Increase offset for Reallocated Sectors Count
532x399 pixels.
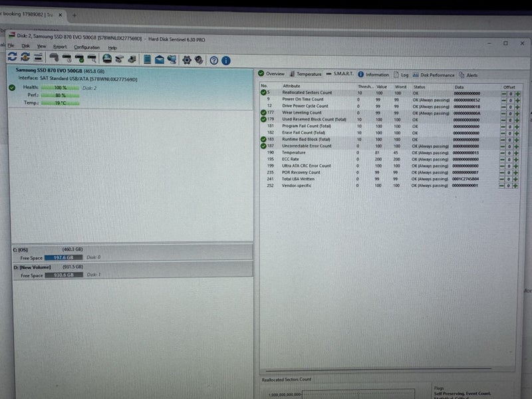click(x=518, y=94)
